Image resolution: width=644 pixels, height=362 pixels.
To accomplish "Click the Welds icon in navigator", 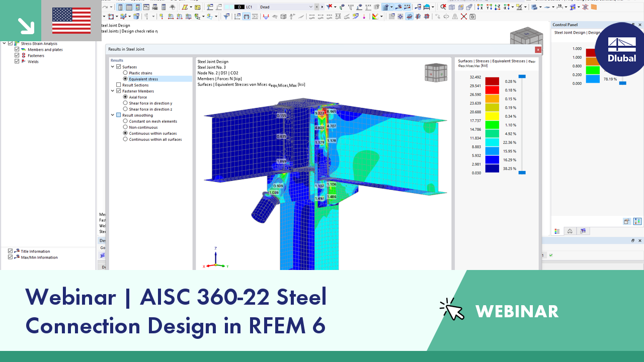I will (x=24, y=61).
